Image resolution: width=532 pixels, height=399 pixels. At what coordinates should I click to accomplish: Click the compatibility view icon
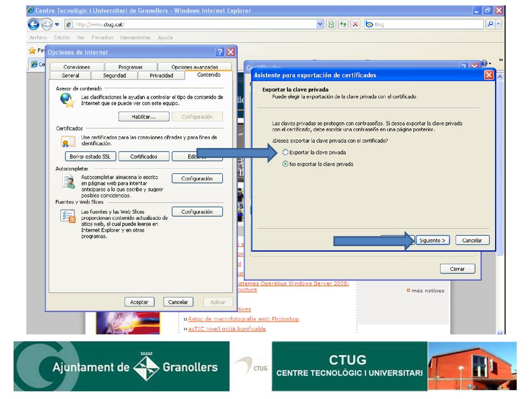click(x=331, y=24)
